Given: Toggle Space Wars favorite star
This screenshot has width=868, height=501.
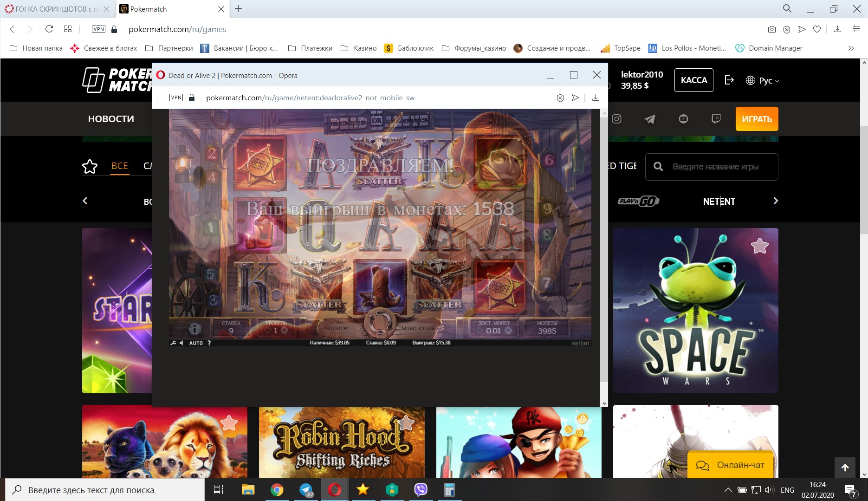Looking at the screenshot, I should [x=759, y=246].
